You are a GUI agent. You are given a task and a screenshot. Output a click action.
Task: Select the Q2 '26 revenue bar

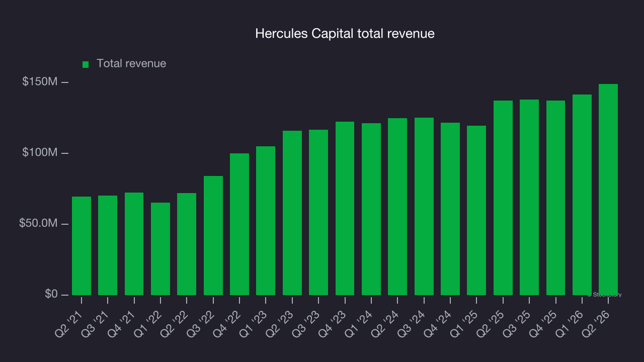point(608,190)
